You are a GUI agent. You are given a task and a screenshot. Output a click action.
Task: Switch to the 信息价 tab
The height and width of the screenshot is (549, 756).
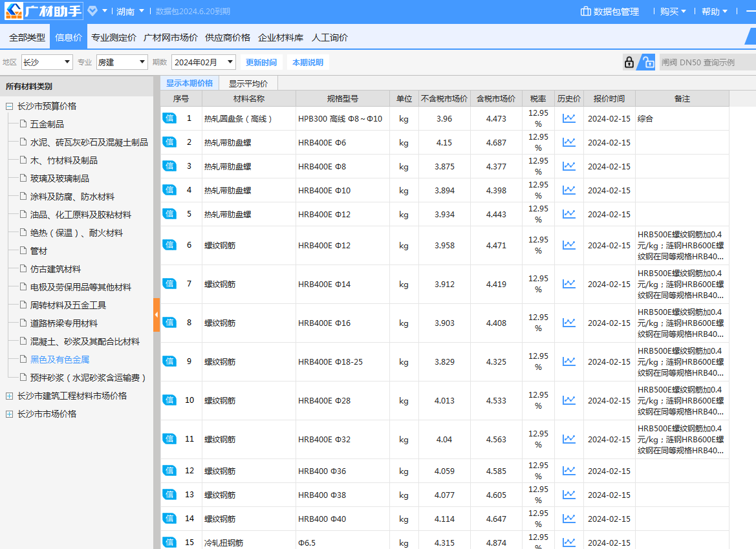(69, 38)
